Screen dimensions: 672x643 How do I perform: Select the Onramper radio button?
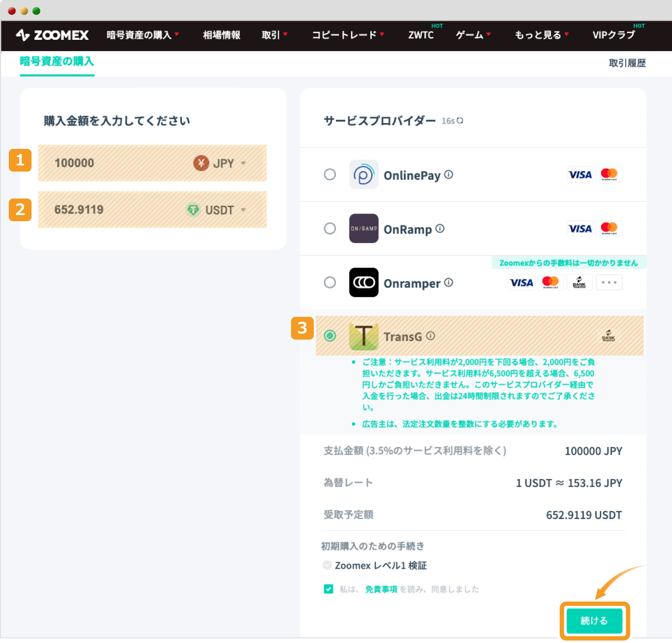click(330, 283)
